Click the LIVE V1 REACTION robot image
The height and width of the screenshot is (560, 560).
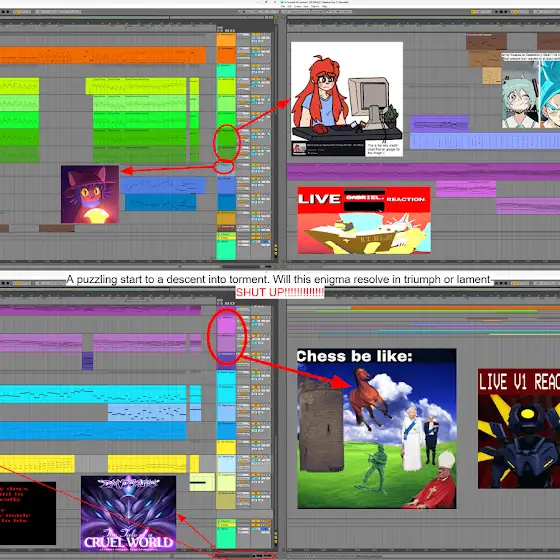point(519,428)
